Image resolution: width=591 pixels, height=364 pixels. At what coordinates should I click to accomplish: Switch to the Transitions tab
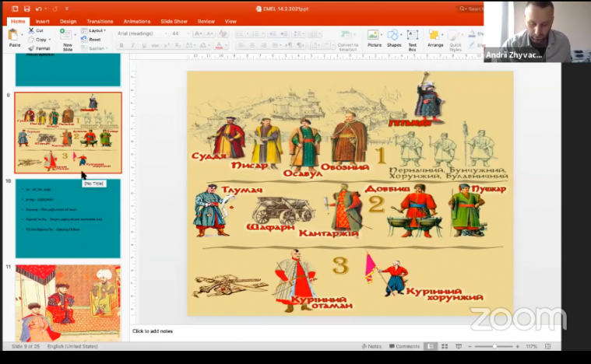(x=100, y=22)
